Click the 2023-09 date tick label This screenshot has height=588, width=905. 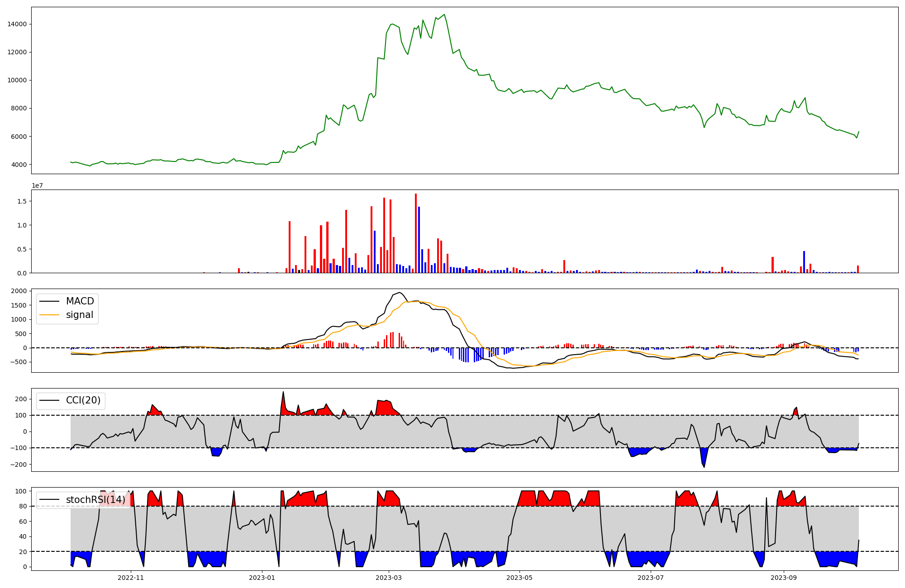783,578
